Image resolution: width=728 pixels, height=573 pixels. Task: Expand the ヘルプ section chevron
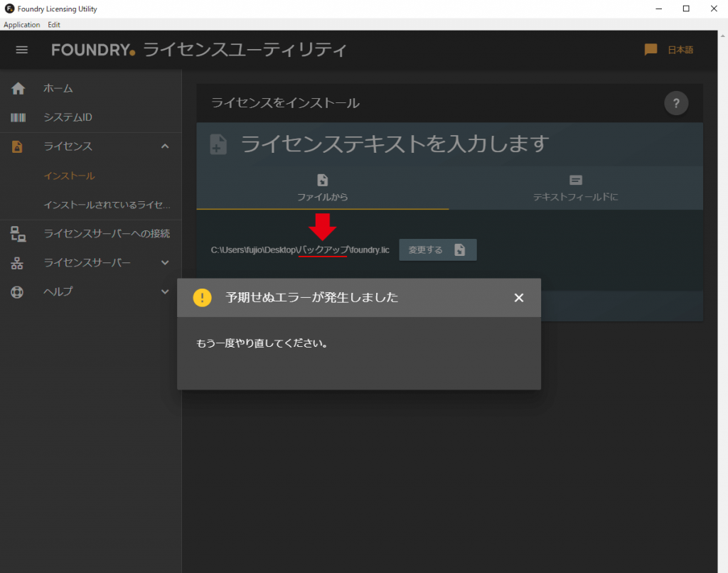[x=165, y=291]
